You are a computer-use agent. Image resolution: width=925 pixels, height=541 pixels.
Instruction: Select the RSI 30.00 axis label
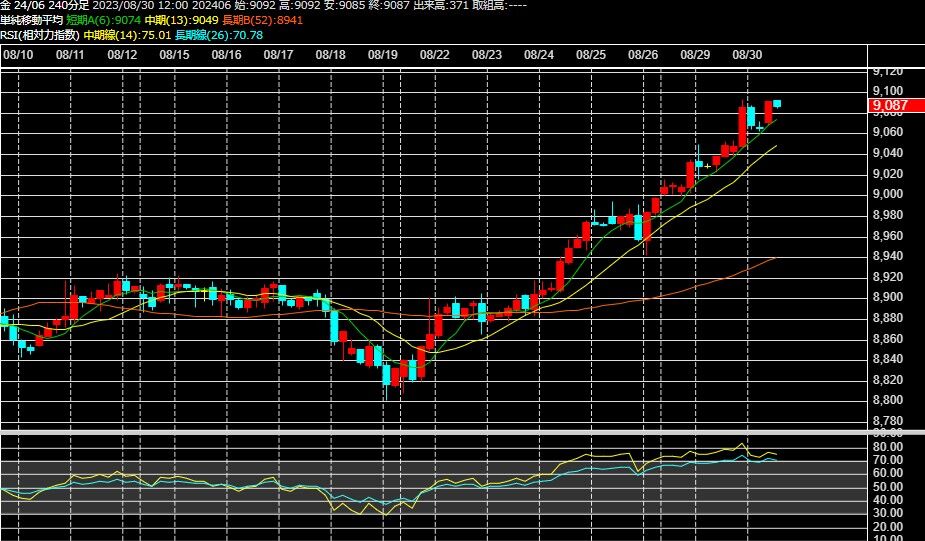coord(888,513)
